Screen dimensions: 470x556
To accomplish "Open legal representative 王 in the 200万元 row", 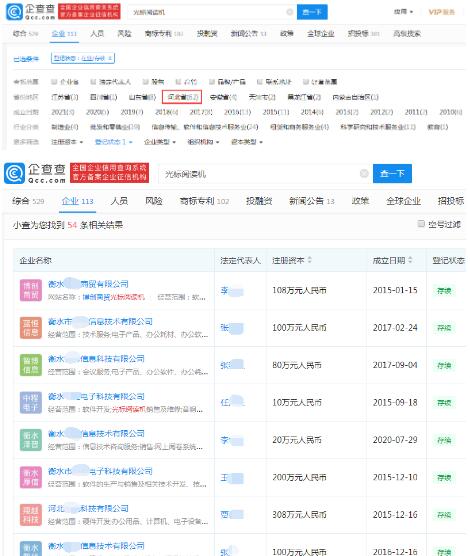I will [232, 477].
